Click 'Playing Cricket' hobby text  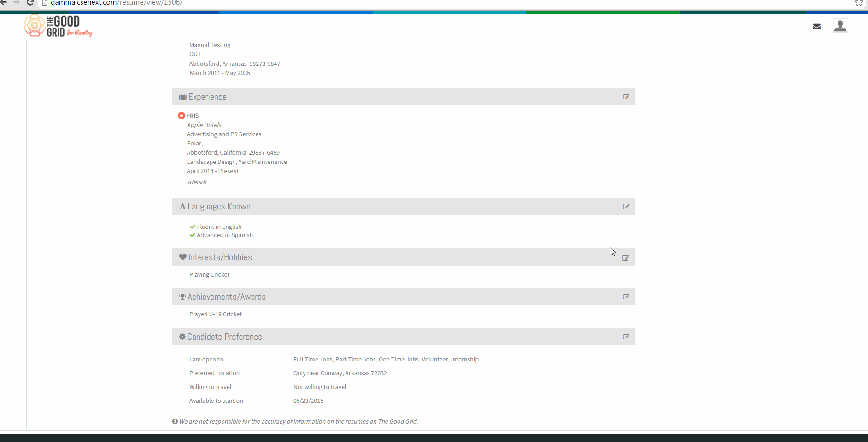pos(209,275)
